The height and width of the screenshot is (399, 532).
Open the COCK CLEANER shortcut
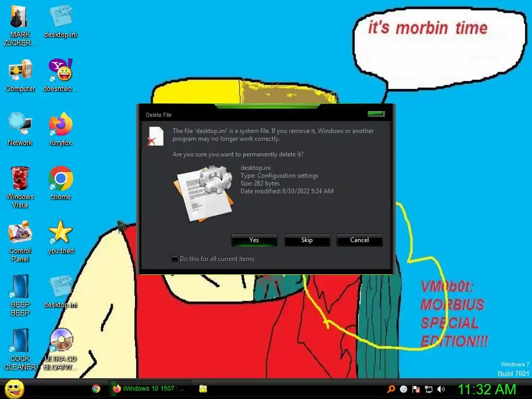pos(20,350)
